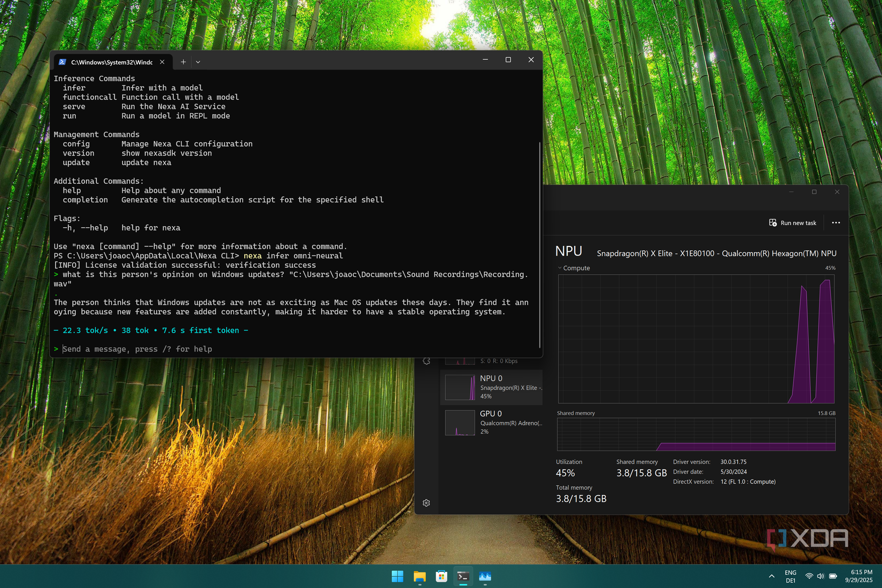The width and height of the screenshot is (882, 588).
Task: Select the C:\Windows\System32 terminal tab
Action: point(112,62)
